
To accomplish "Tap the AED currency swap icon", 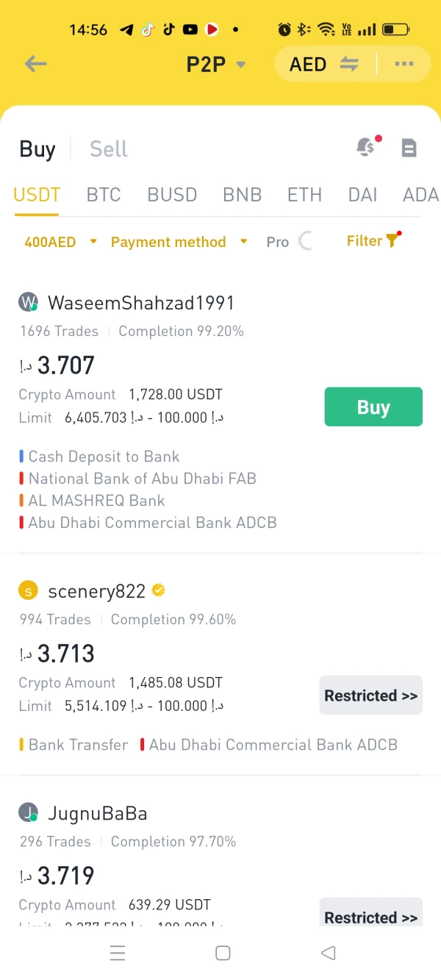I will coord(349,64).
